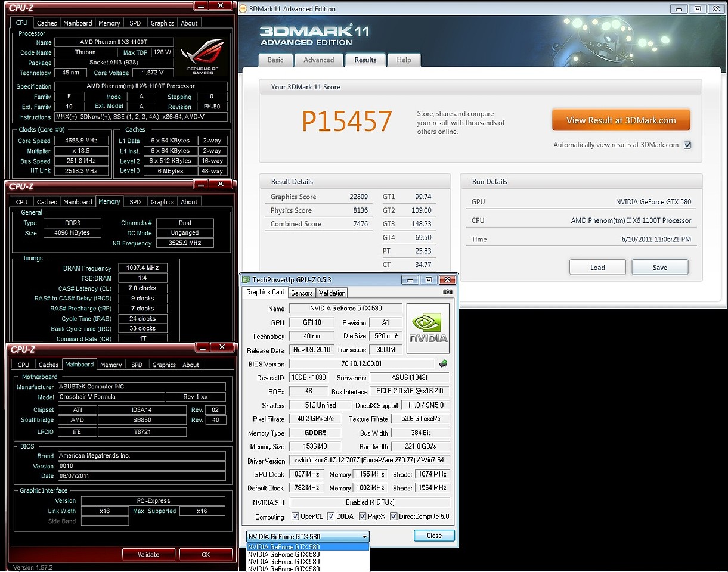Screen dimensions: 728x572
Task: Click the DRAM Frequency field 1007.4 MHz
Action: (143, 268)
